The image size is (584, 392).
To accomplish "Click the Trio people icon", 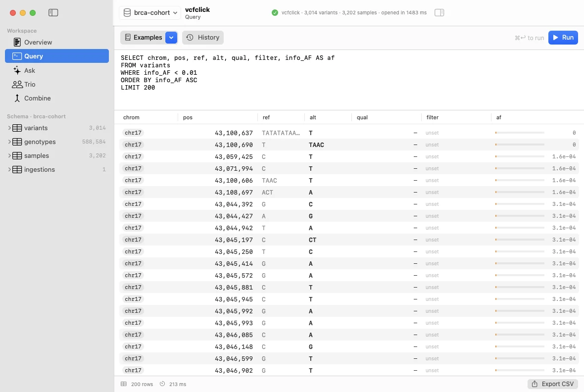I will [x=17, y=84].
